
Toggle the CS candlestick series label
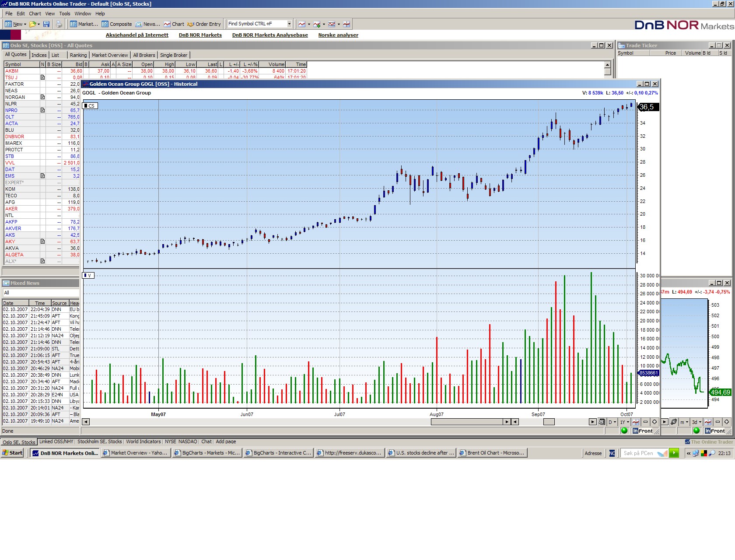[90, 106]
